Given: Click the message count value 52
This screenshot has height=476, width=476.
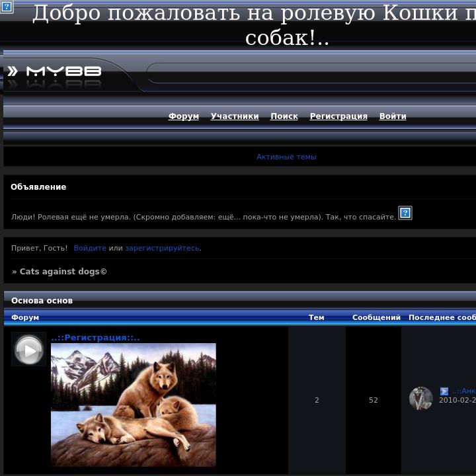Looking at the screenshot, I should click(373, 400).
